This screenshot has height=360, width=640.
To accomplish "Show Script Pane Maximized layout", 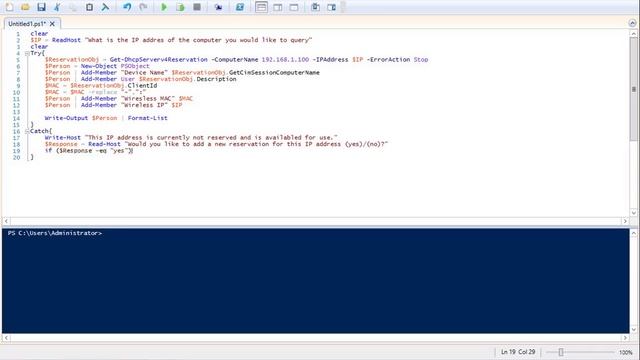I will click(x=294, y=7).
